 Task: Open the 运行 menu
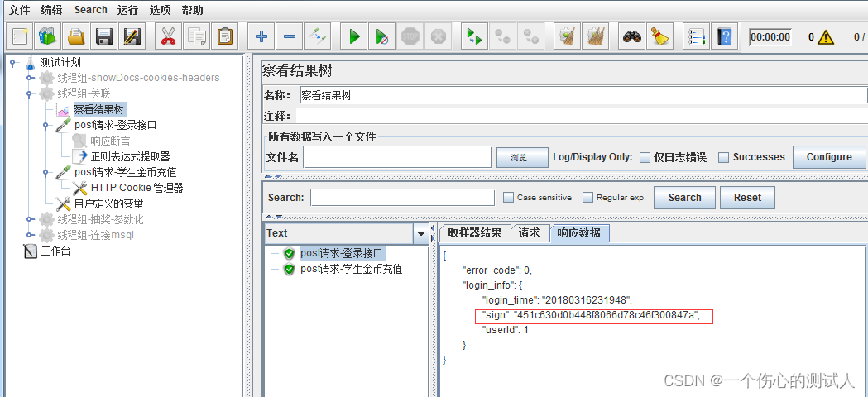[128, 10]
